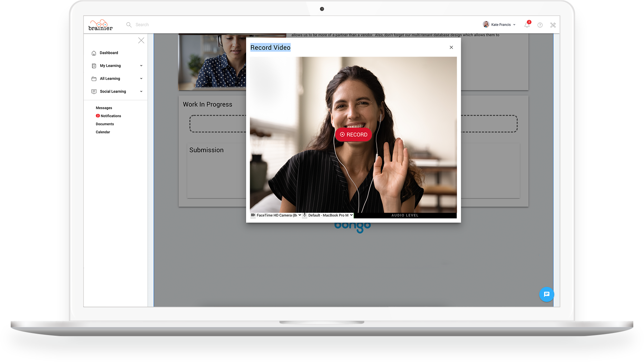Image resolution: width=644 pixels, height=362 pixels.
Task: Click the webcam video preview
Action: coord(353,135)
